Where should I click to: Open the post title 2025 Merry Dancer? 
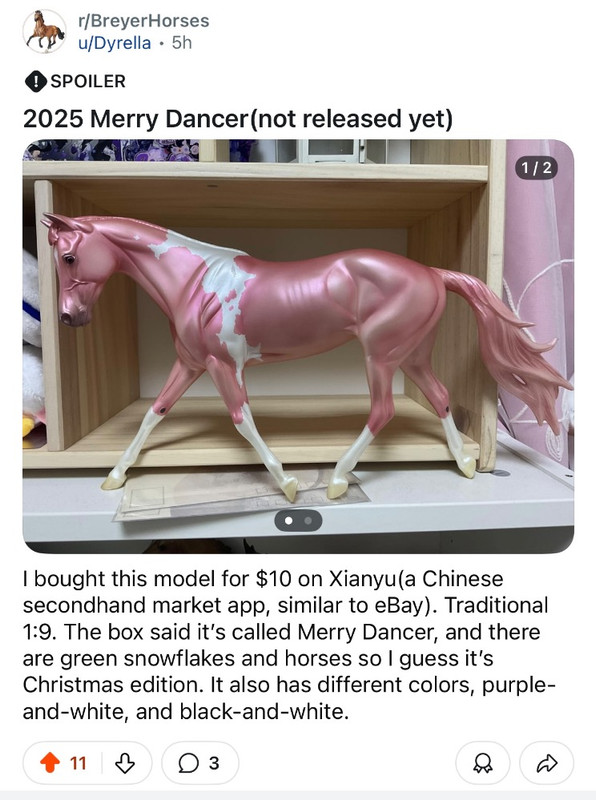[238, 118]
